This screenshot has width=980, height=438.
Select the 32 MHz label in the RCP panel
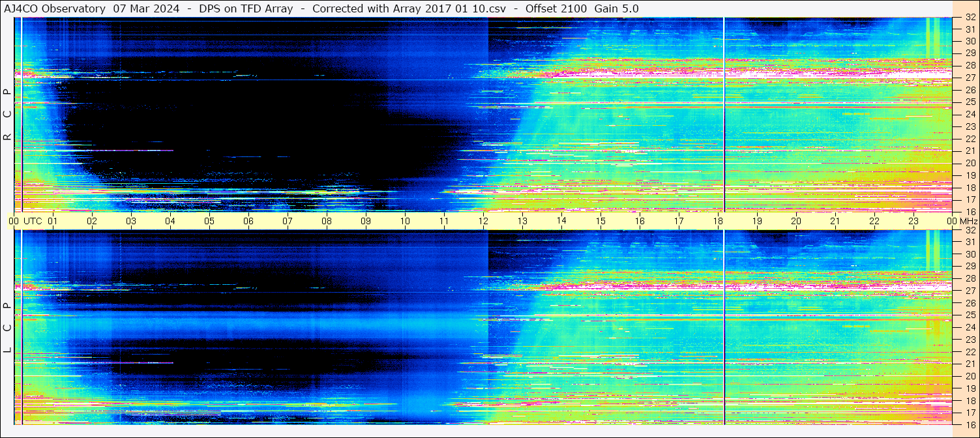tap(969, 18)
